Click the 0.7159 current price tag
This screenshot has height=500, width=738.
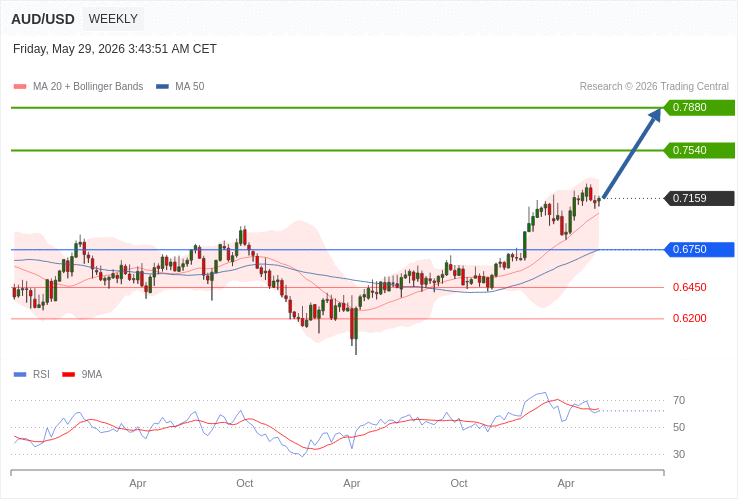point(699,198)
